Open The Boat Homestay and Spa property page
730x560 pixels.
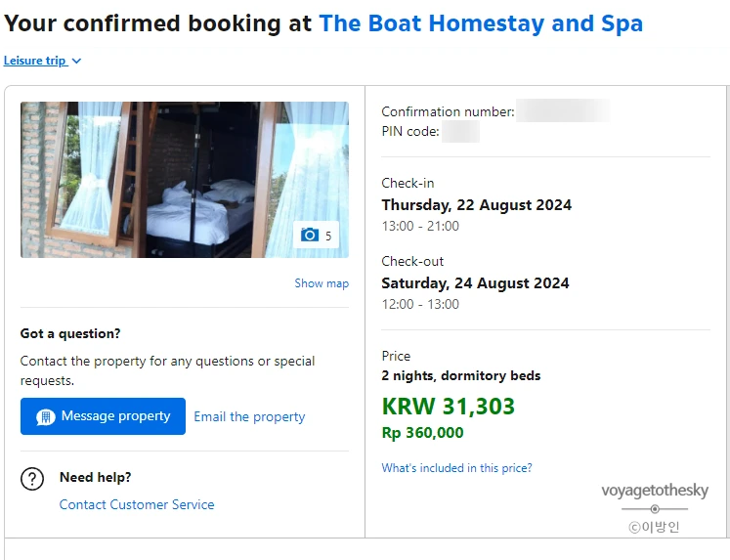point(481,23)
